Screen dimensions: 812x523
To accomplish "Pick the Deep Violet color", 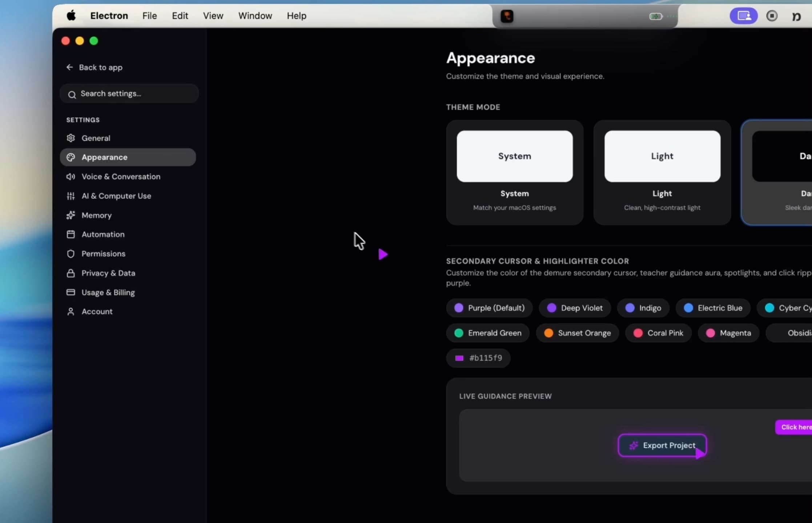I will click(575, 308).
